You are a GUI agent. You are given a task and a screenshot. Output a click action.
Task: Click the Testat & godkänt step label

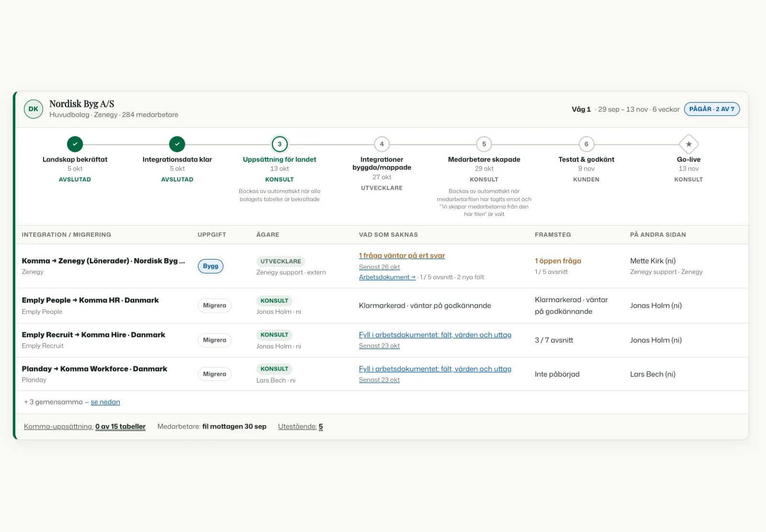(x=586, y=159)
